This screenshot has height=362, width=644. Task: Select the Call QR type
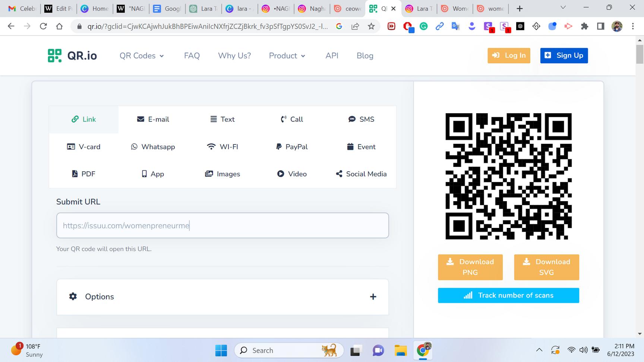pyautogui.click(x=292, y=119)
